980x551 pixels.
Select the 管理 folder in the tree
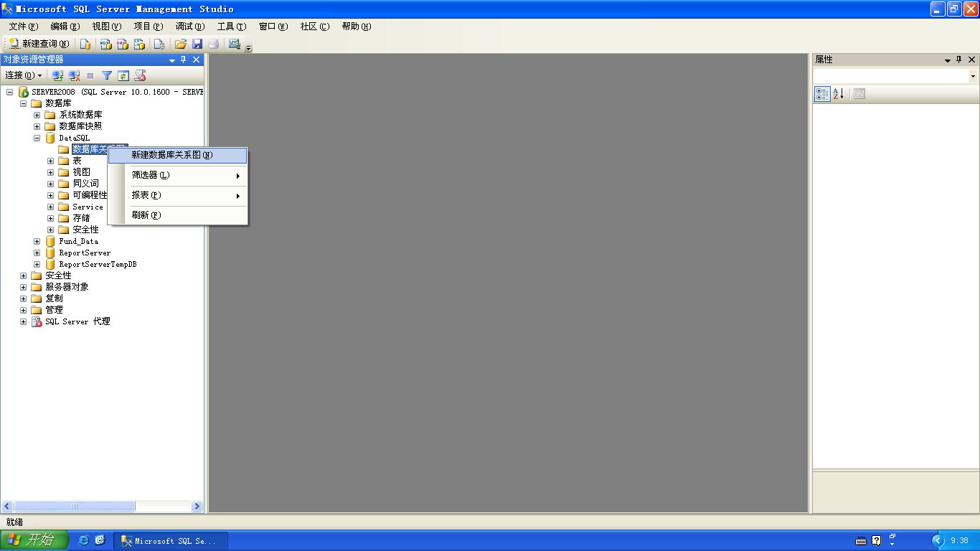coord(54,310)
